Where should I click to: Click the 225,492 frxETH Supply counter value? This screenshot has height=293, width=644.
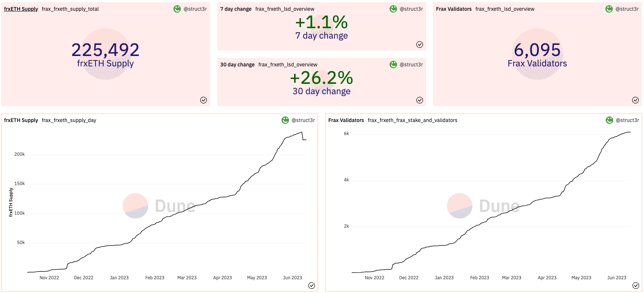pyautogui.click(x=105, y=50)
